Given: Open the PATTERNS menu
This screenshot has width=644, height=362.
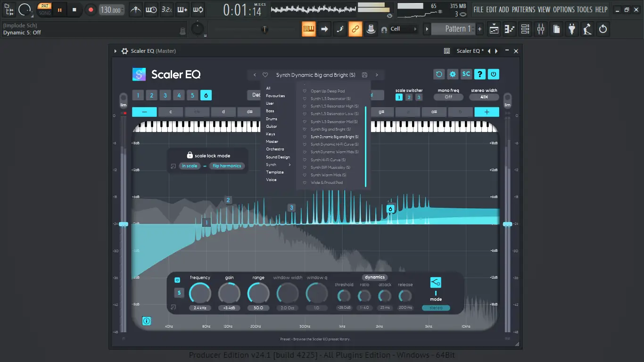Looking at the screenshot, I should 523,9.
